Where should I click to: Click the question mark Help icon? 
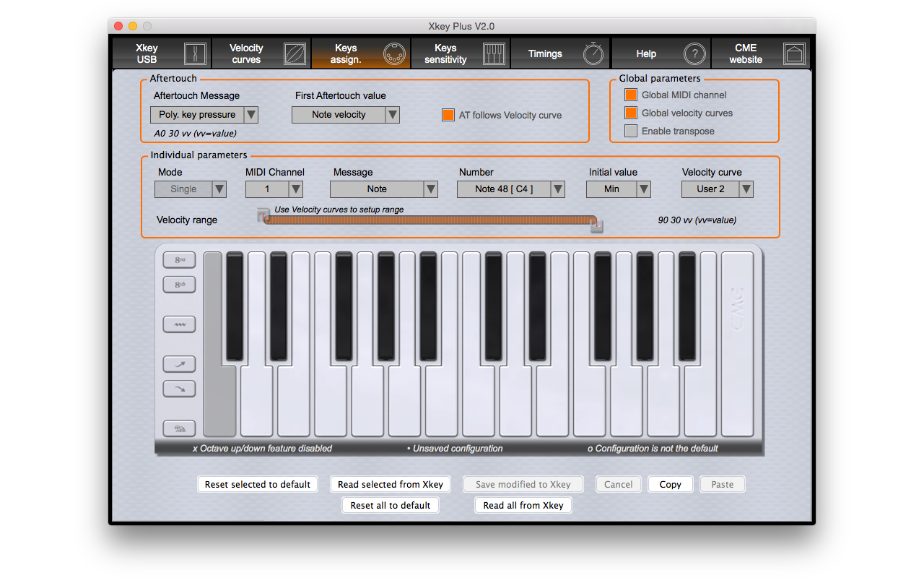(x=694, y=53)
